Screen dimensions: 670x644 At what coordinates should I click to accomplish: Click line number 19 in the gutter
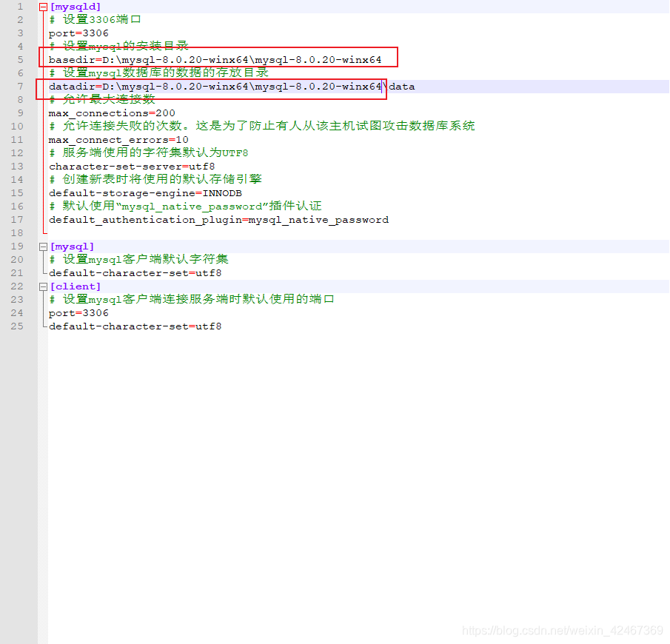[x=17, y=246]
